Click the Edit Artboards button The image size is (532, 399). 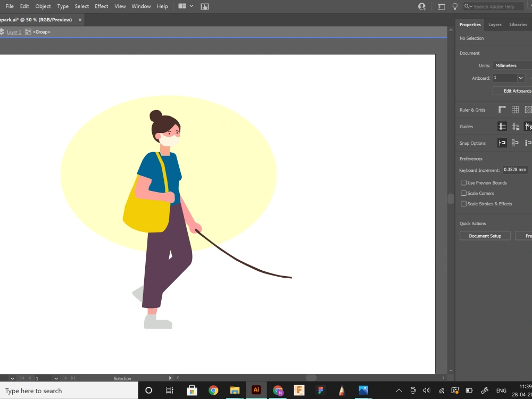click(x=512, y=90)
